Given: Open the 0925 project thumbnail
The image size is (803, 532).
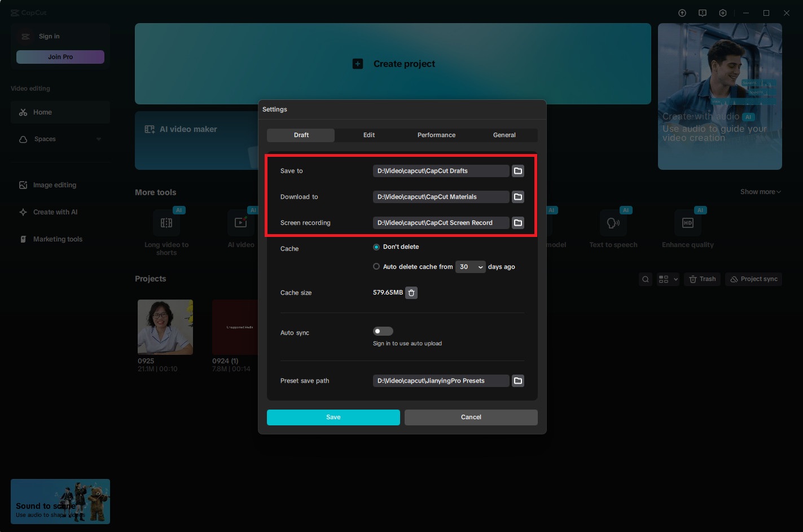Looking at the screenshot, I should pyautogui.click(x=165, y=327).
